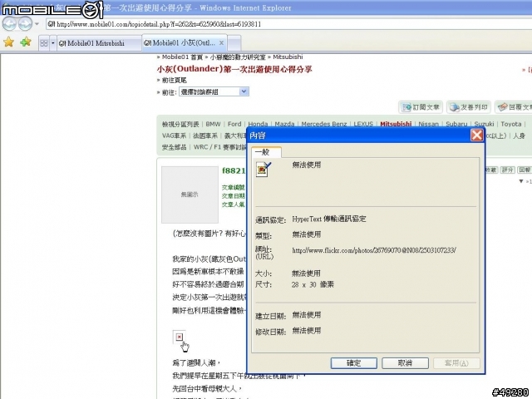Click 回覆文章 reply button
This screenshot has height=399, width=532.
point(514,107)
